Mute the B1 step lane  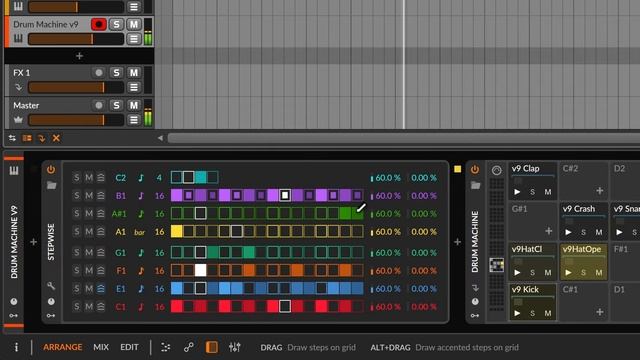(x=89, y=196)
